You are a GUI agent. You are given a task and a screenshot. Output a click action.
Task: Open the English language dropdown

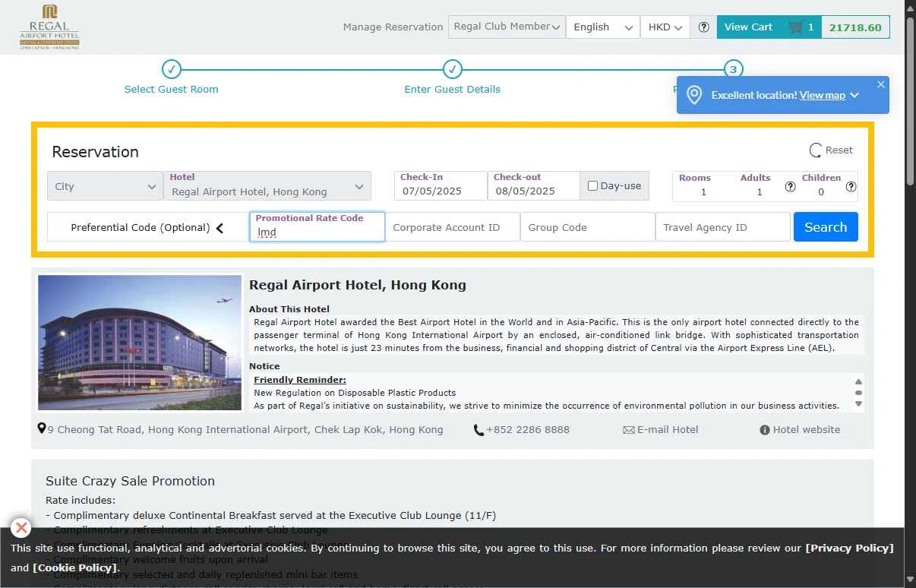(602, 27)
